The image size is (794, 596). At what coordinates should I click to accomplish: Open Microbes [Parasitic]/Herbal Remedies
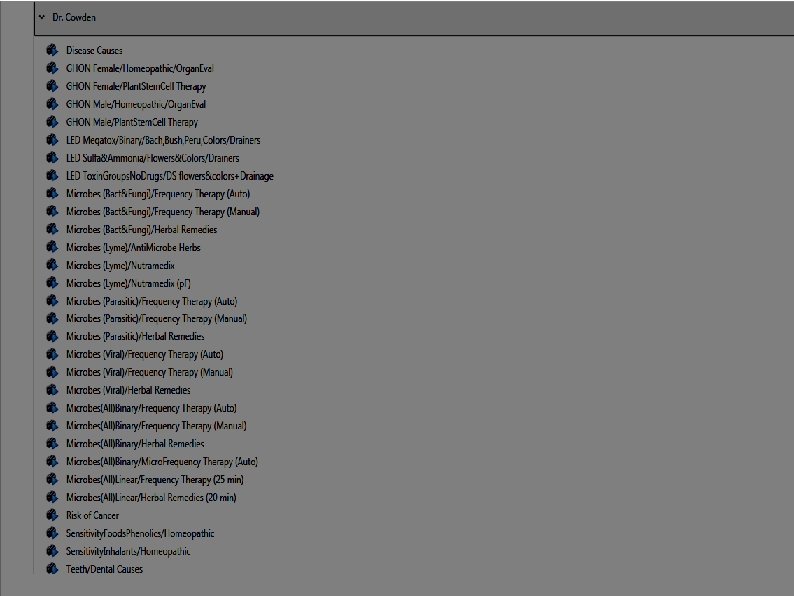(135, 337)
